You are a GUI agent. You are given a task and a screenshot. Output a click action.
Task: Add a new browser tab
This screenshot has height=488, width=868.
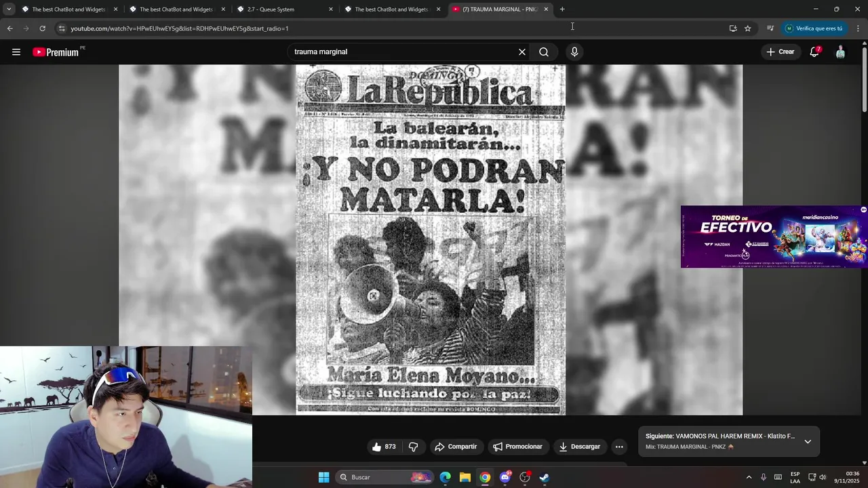click(x=562, y=9)
